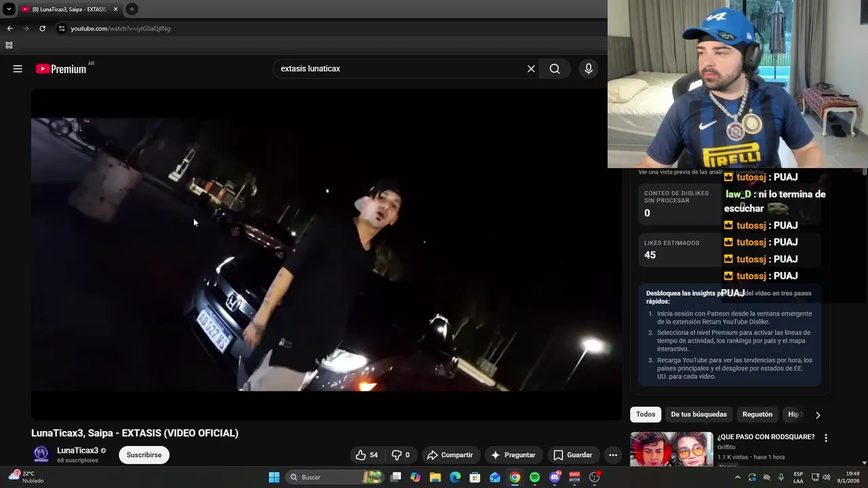Click the video player area
The image size is (868, 488).
pyautogui.click(x=326, y=254)
